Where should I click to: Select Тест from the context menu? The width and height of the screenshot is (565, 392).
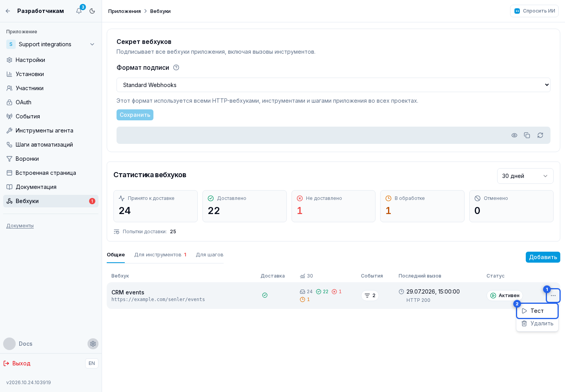point(537,311)
